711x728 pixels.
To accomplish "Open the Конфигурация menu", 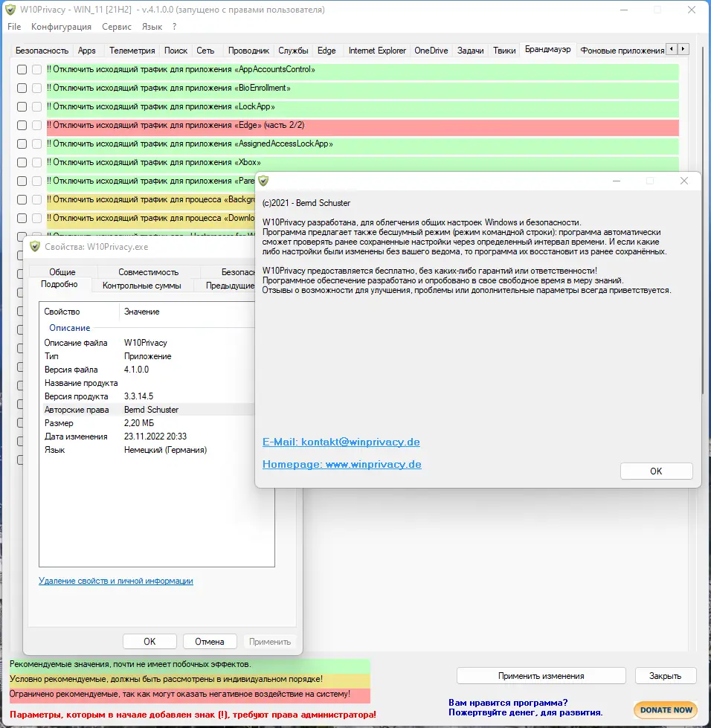I will click(x=61, y=27).
